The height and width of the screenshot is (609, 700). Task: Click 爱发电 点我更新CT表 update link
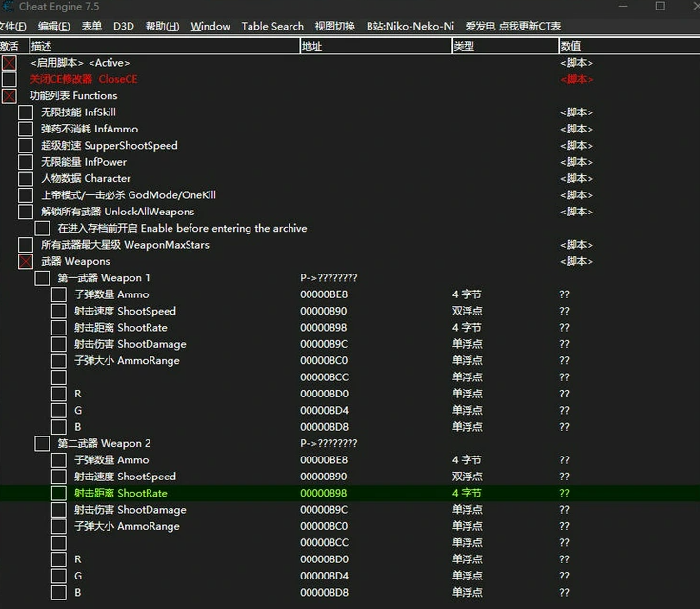point(513,26)
